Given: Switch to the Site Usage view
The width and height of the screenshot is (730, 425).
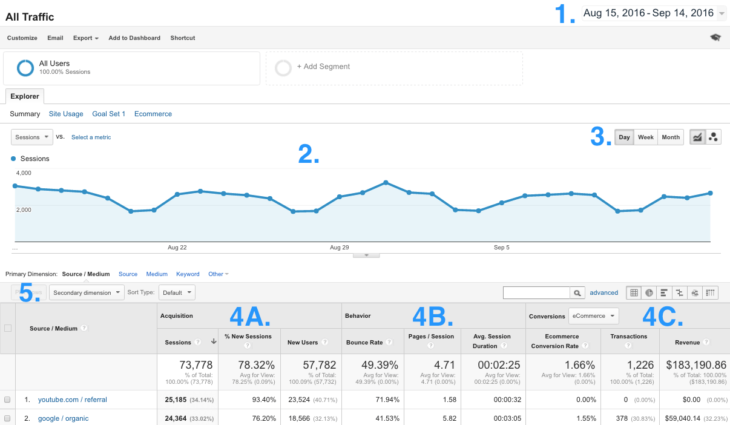Looking at the screenshot, I should [x=66, y=114].
